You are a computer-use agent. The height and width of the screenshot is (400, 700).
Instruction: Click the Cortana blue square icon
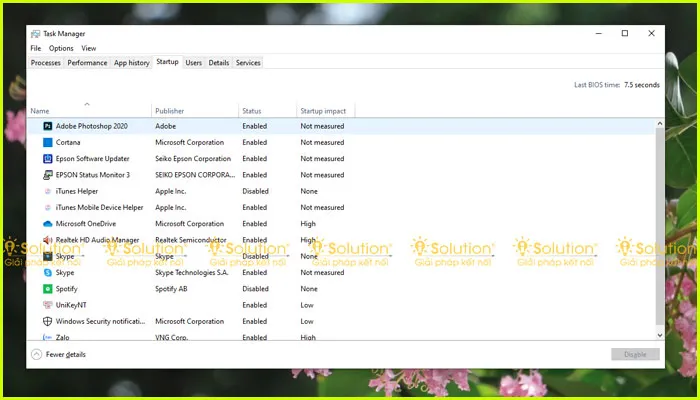point(47,142)
